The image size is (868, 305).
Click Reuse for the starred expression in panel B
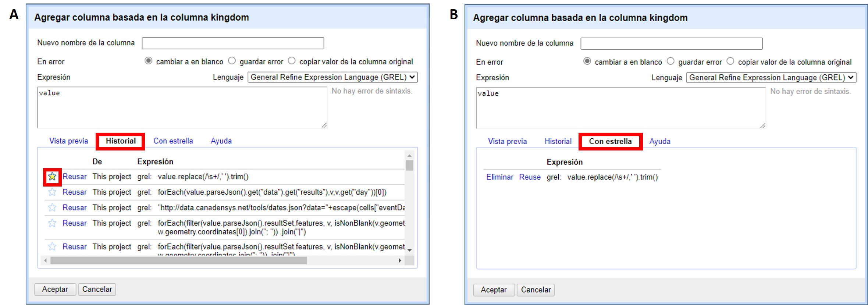pyautogui.click(x=530, y=177)
